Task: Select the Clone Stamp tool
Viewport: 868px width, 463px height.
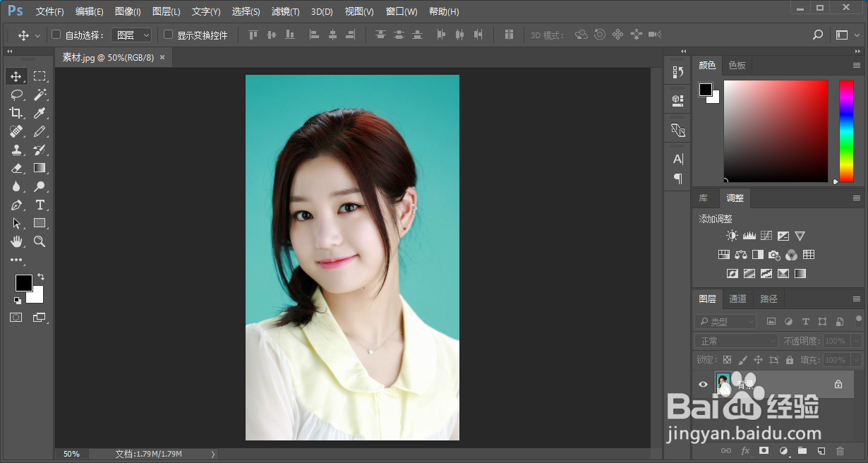Action: [x=16, y=150]
